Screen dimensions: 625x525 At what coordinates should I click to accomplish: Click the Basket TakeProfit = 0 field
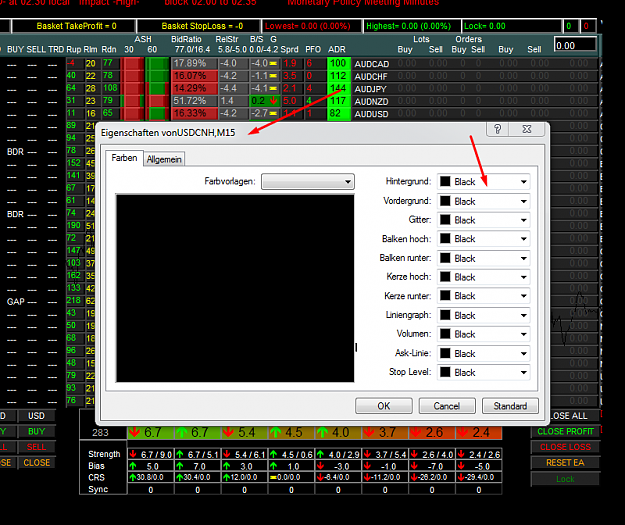click(74, 26)
